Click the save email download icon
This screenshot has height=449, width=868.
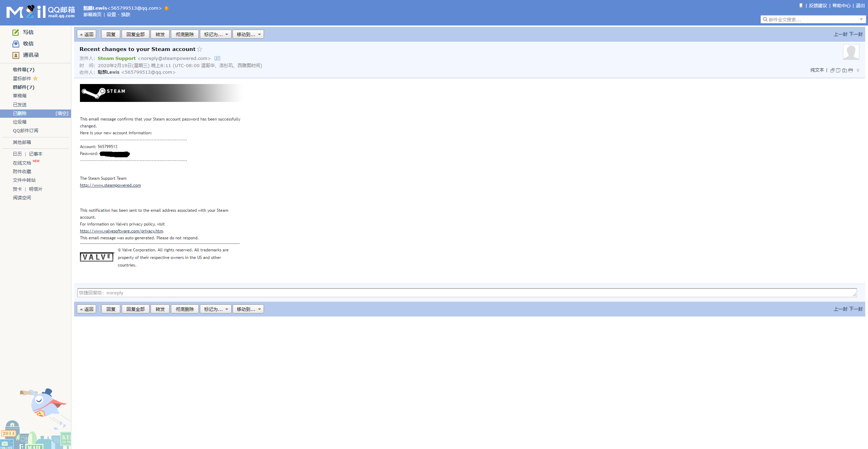(844, 70)
